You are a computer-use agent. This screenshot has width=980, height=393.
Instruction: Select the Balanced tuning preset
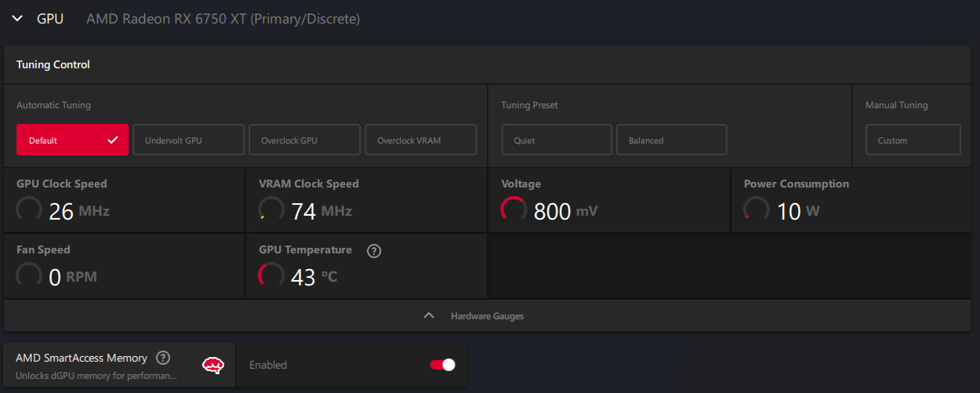(x=672, y=140)
